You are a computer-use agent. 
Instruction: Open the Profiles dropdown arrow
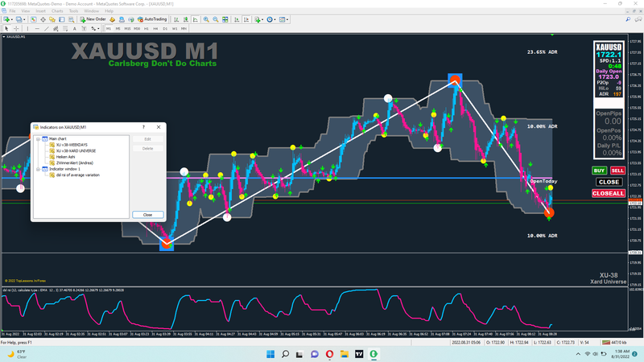(24, 19)
